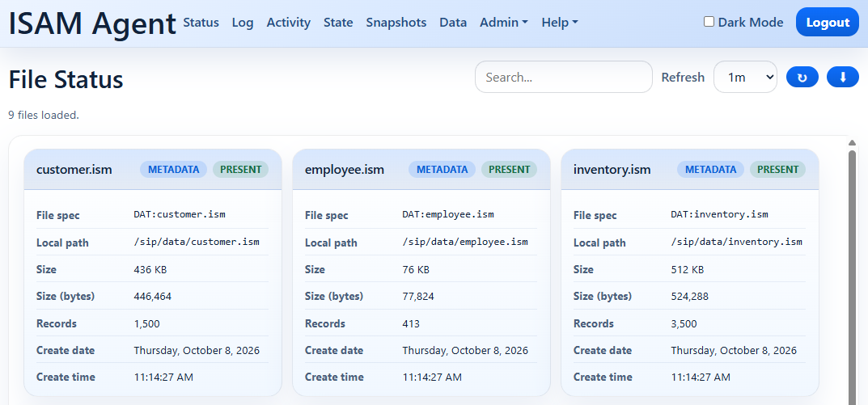Viewport: 868px width, 405px height.
Task: Click byte size value 77,824
Action: (x=418, y=297)
